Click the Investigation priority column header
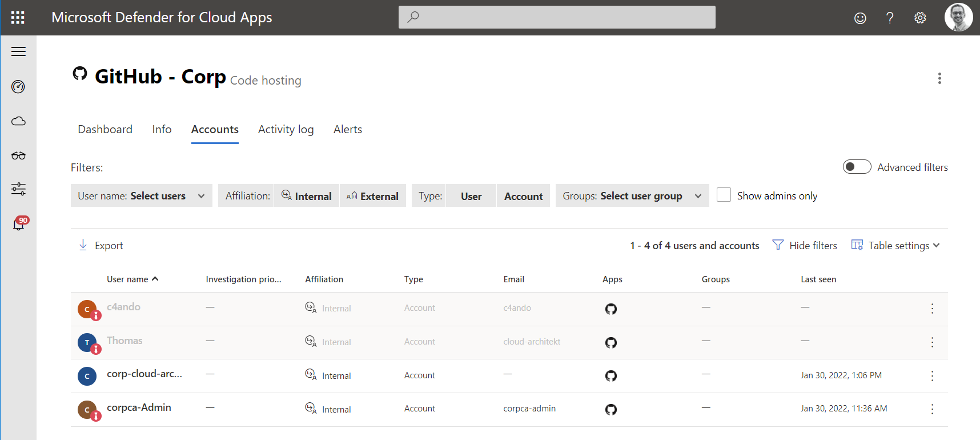The height and width of the screenshot is (440, 980). (244, 279)
